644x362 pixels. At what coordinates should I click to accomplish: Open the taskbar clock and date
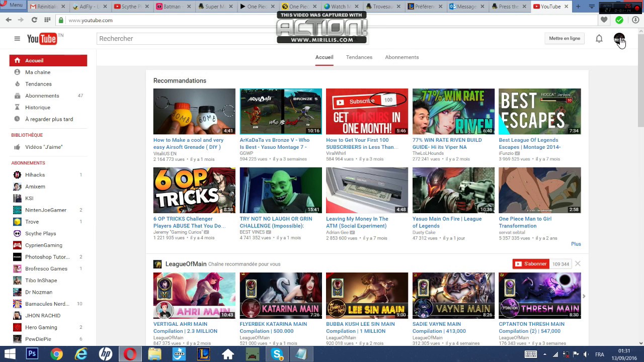click(624, 354)
